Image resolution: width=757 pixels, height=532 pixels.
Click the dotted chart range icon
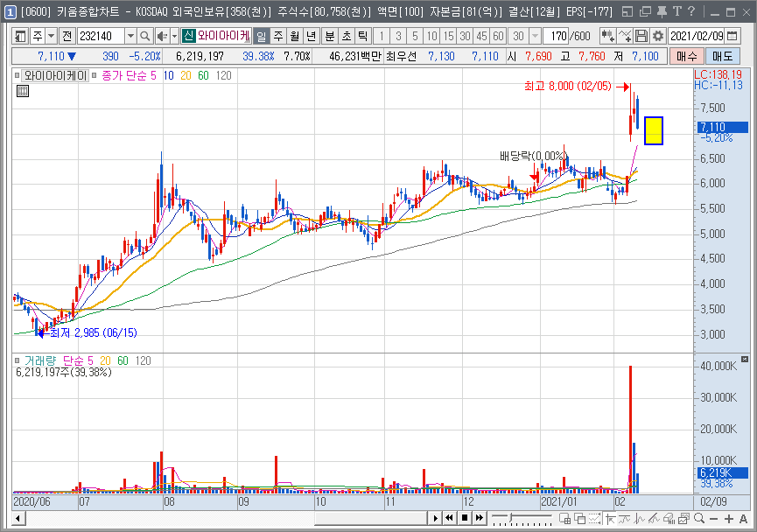[x=595, y=519]
